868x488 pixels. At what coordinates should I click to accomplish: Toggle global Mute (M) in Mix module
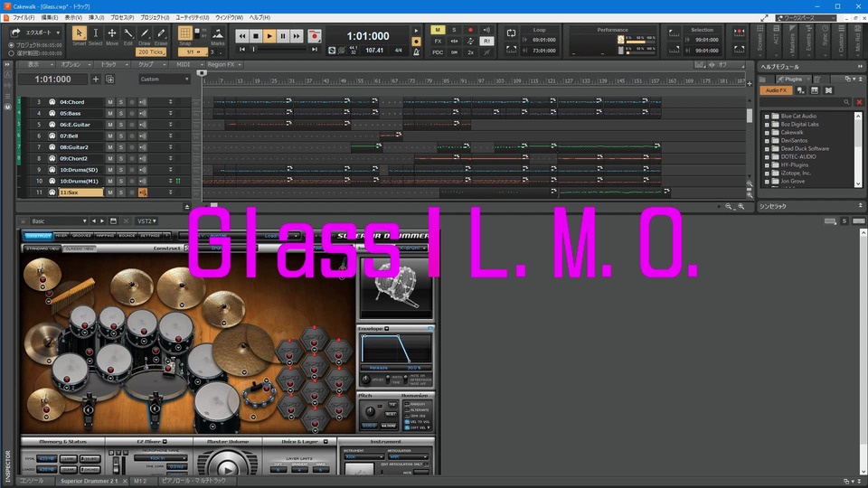pos(438,30)
